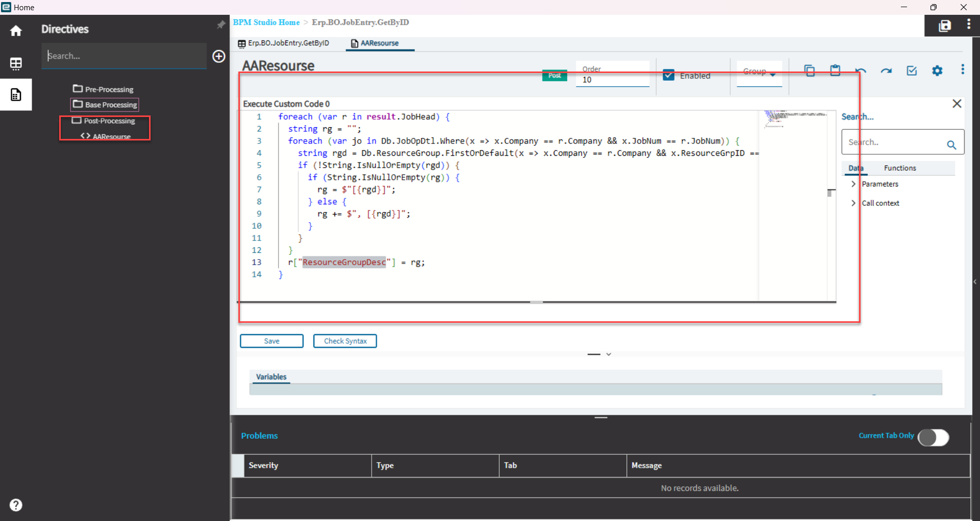The image size is (980, 521).
Task: Open the help question mark icon
Action: 16,505
